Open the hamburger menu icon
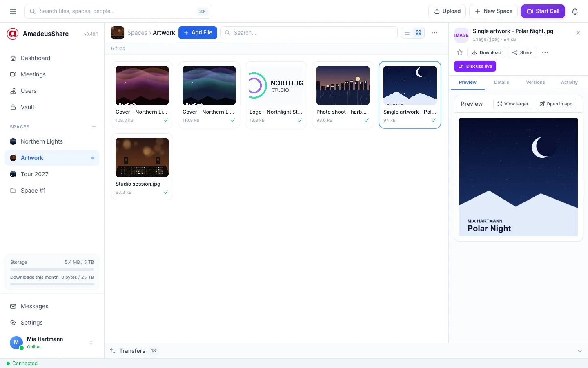The image size is (588, 368). (x=13, y=11)
